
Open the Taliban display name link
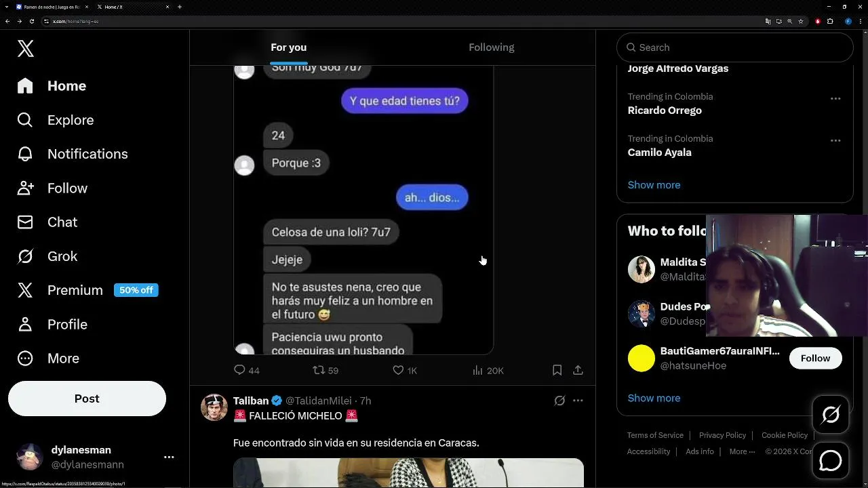251,401
